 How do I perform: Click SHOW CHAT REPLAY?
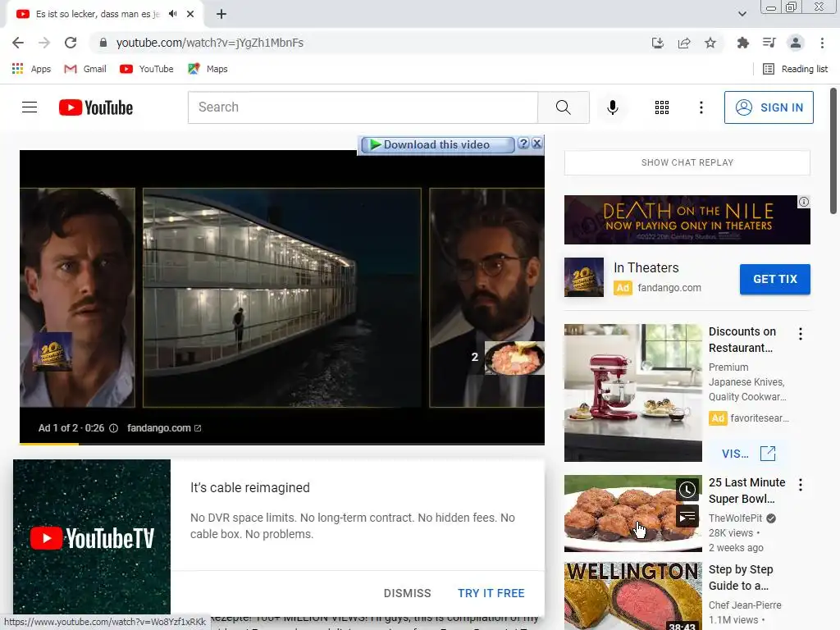coord(687,162)
